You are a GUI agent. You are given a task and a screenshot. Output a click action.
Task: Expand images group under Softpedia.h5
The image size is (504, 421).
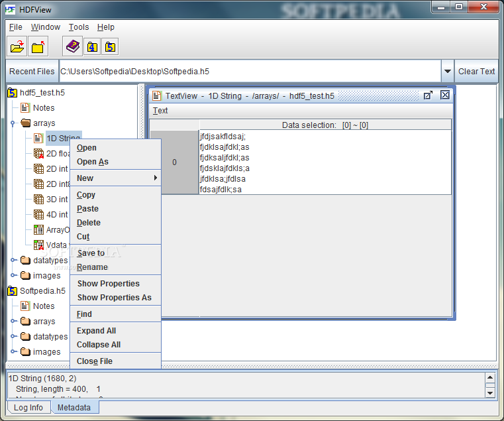pyautogui.click(x=13, y=351)
